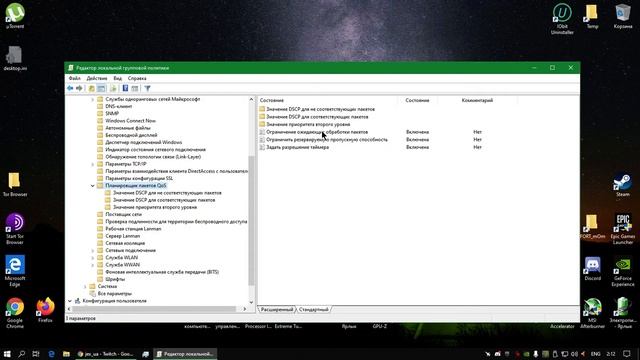Click the Filter funnel toolbar icon
This screenshot has height=360, width=640.
(147, 88)
